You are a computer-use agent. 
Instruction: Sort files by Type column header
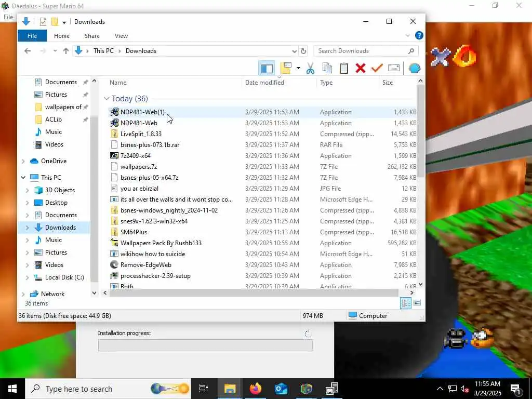point(326,83)
